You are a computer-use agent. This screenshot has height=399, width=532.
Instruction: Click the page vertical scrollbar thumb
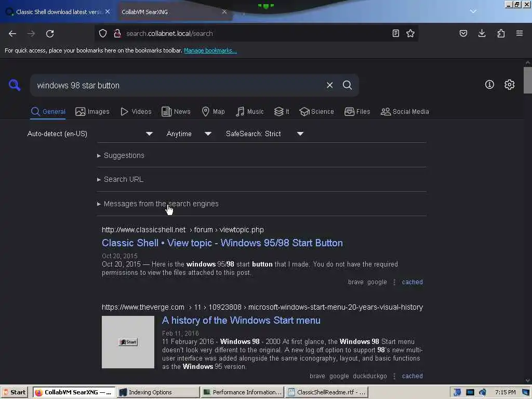point(528,80)
